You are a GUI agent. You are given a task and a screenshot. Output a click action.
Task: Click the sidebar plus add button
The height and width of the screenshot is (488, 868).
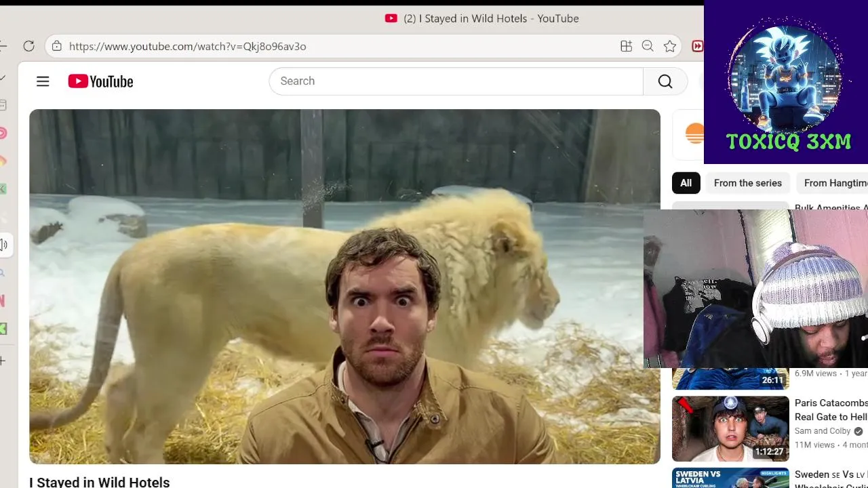[x=3, y=361]
